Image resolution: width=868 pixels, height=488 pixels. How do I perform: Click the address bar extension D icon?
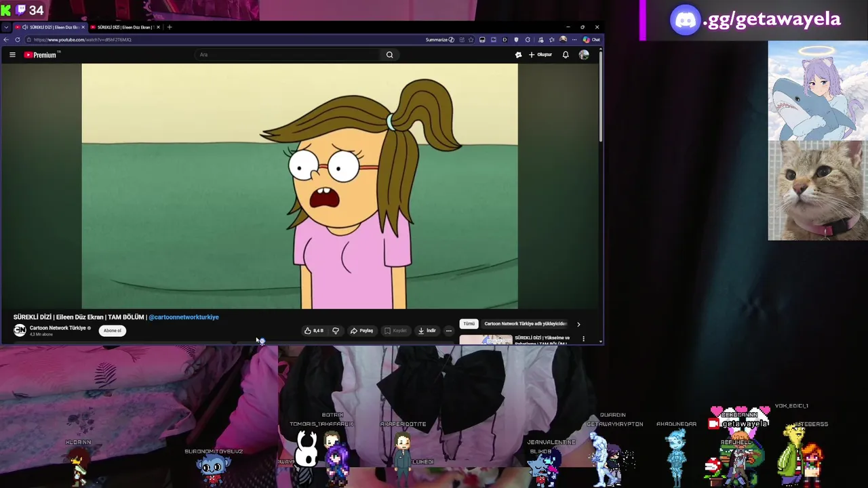pos(505,39)
